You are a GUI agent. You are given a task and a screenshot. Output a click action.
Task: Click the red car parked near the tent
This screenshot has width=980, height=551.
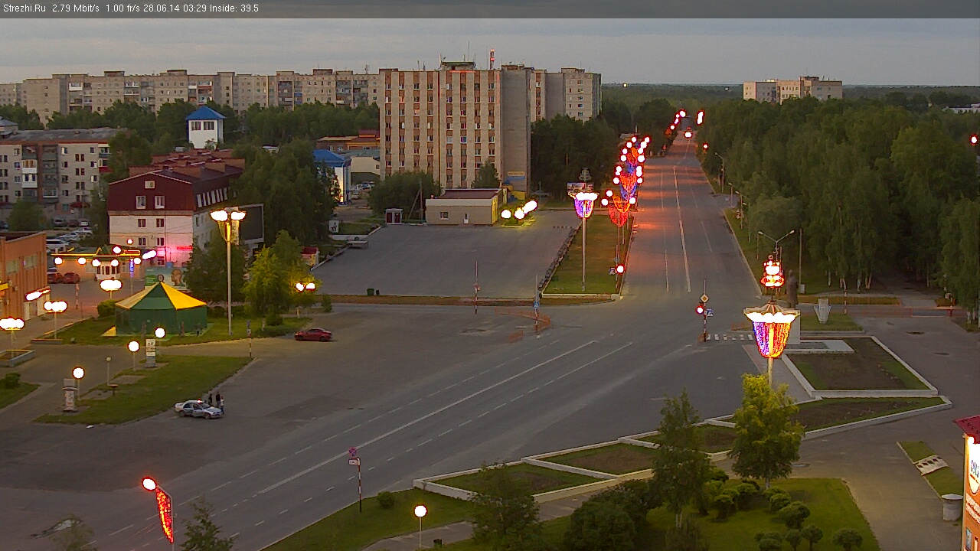(313, 334)
